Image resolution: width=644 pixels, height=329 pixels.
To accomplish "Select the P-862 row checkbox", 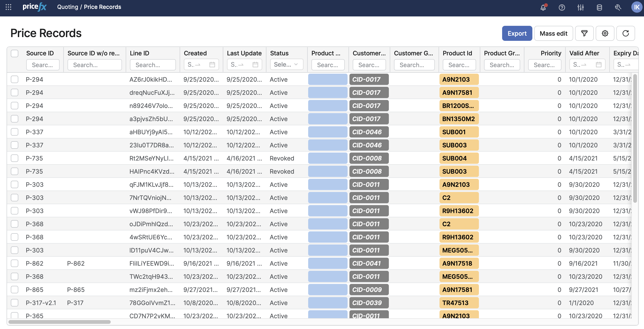I will pos(15,263).
